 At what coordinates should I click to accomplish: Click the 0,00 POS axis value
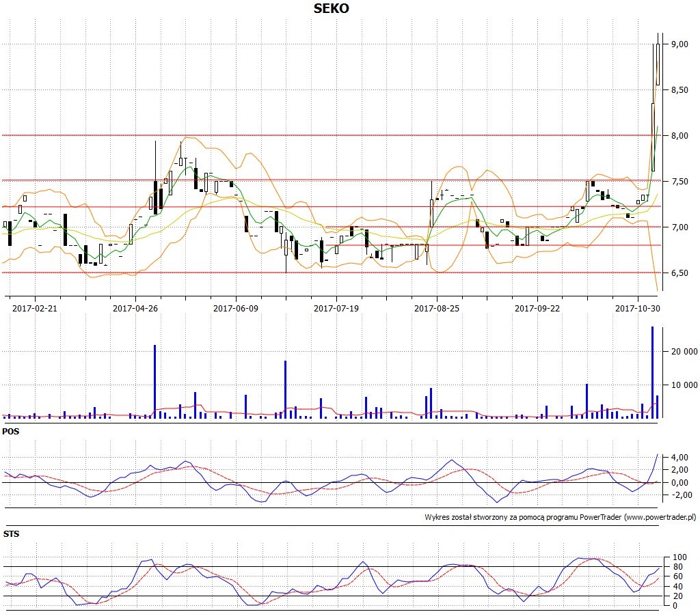679,483
